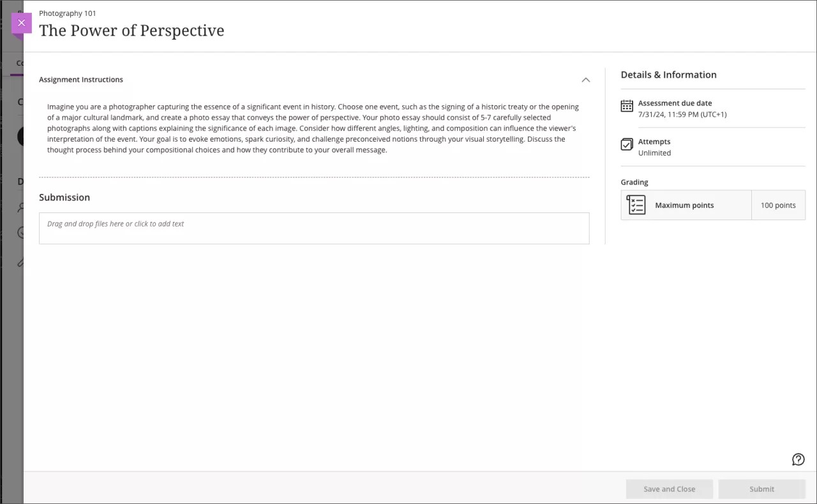Submit the assignment
The width and height of the screenshot is (817, 504).
tap(761, 489)
